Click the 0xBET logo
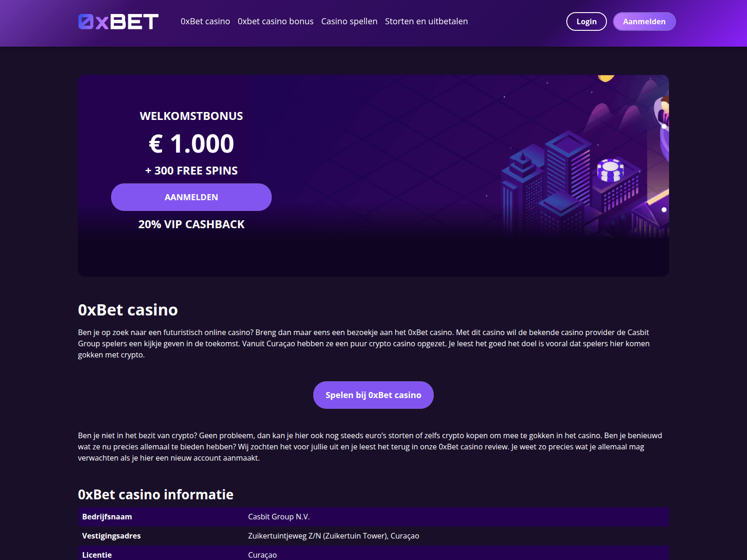This screenshot has height=560, width=747. point(119,21)
